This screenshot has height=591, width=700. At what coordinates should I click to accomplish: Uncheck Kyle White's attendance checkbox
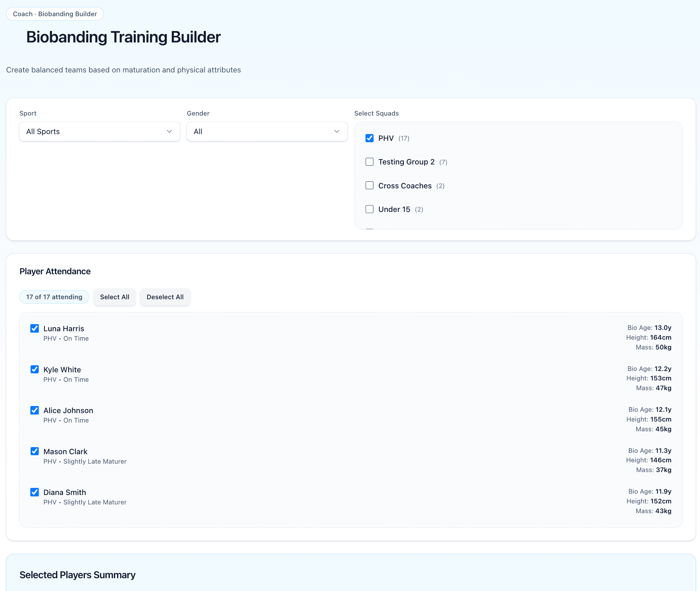tap(35, 369)
